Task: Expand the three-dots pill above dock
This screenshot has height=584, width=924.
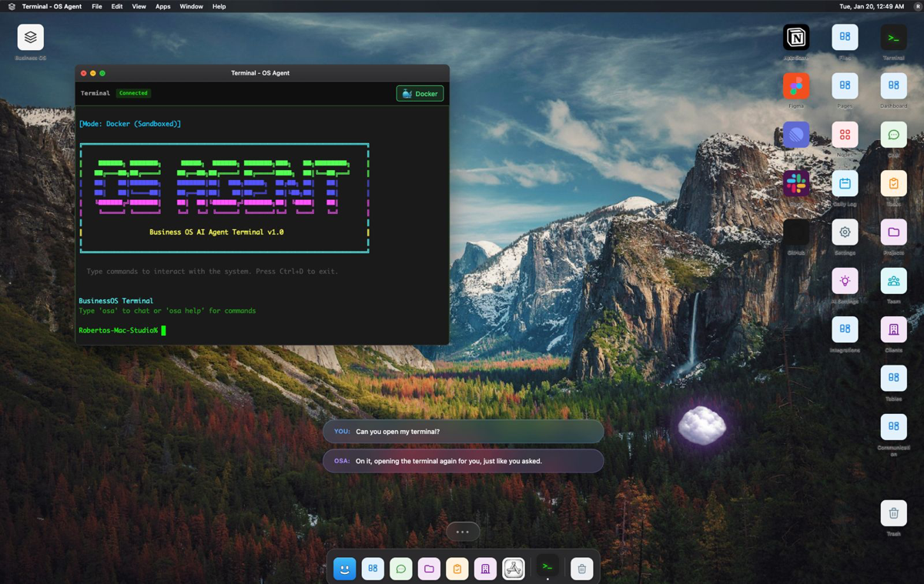Action: (x=463, y=532)
